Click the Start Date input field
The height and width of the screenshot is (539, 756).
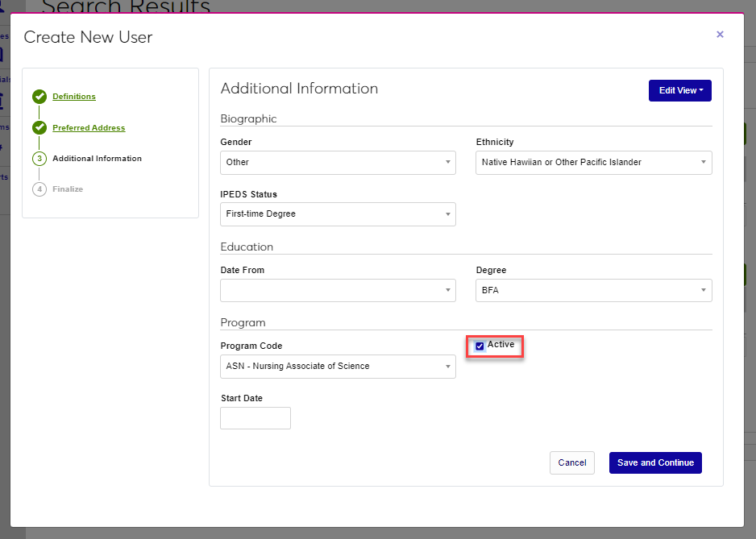(x=255, y=418)
